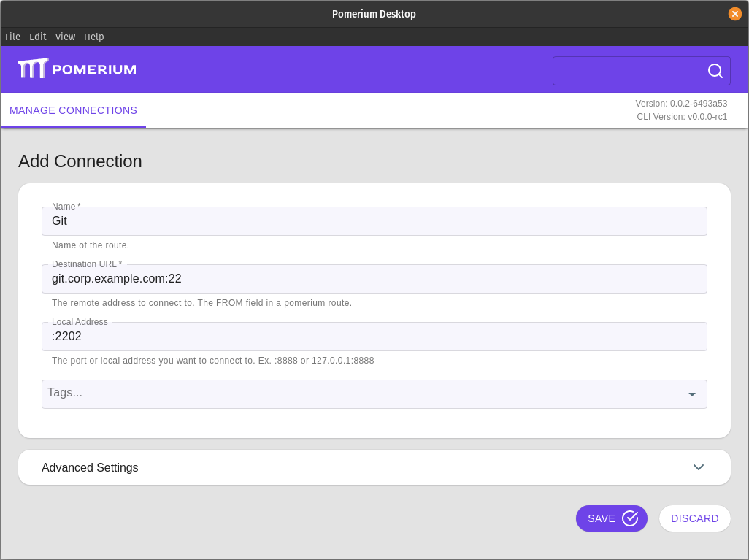Click the Version 0.0.2-6493a53 text

(681, 103)
